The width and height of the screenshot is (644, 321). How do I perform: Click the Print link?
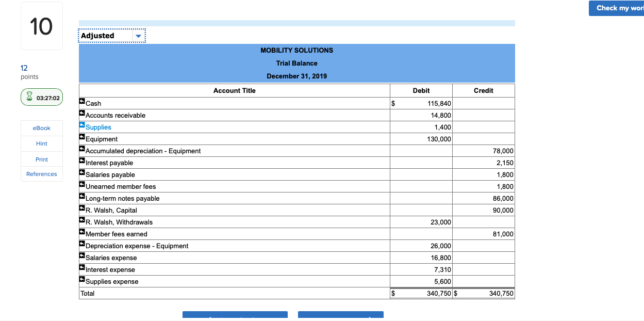[41, 159]
